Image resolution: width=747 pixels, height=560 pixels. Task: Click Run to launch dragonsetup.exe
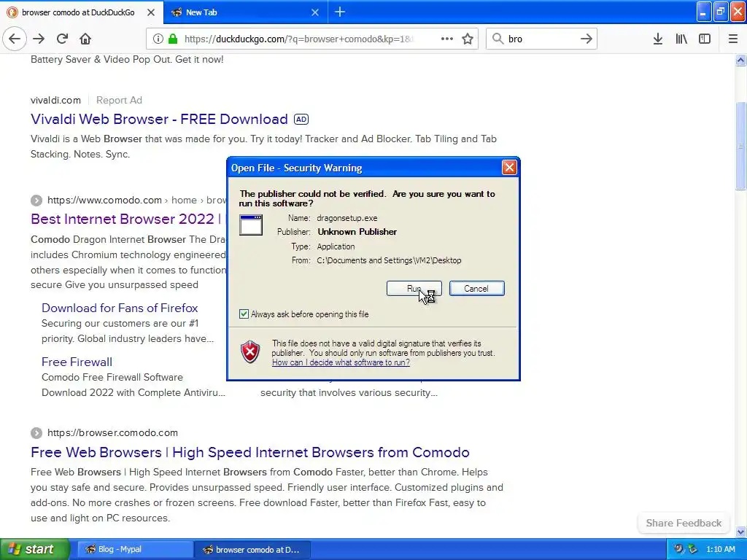tap(414, 289)
